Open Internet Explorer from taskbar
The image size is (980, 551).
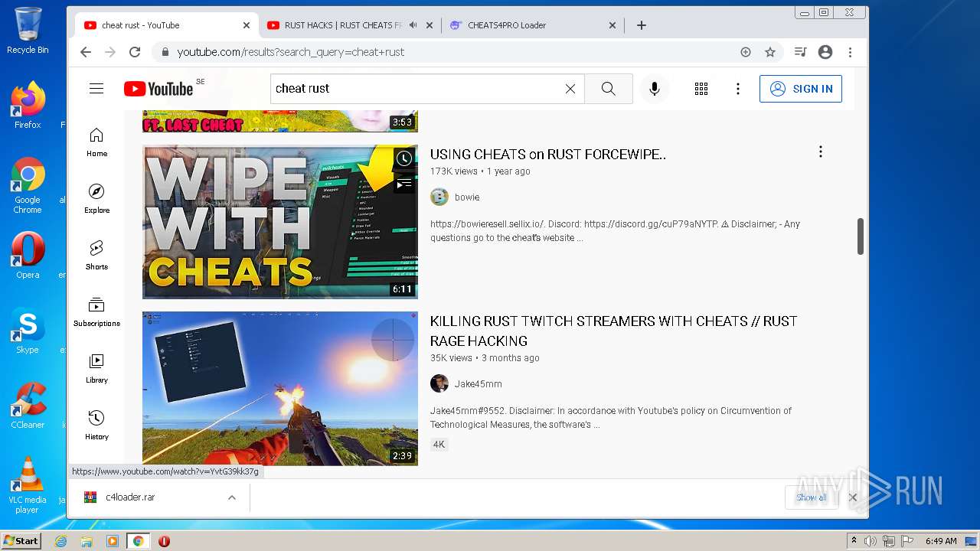pyautogui.click(x=61, y=541)
